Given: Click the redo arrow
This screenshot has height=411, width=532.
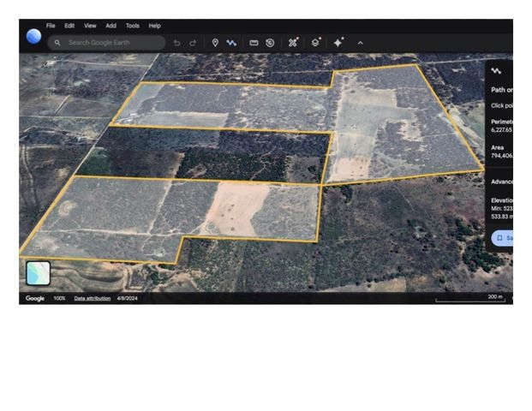Looking at the screenshot, I should [x=193, y=43].
